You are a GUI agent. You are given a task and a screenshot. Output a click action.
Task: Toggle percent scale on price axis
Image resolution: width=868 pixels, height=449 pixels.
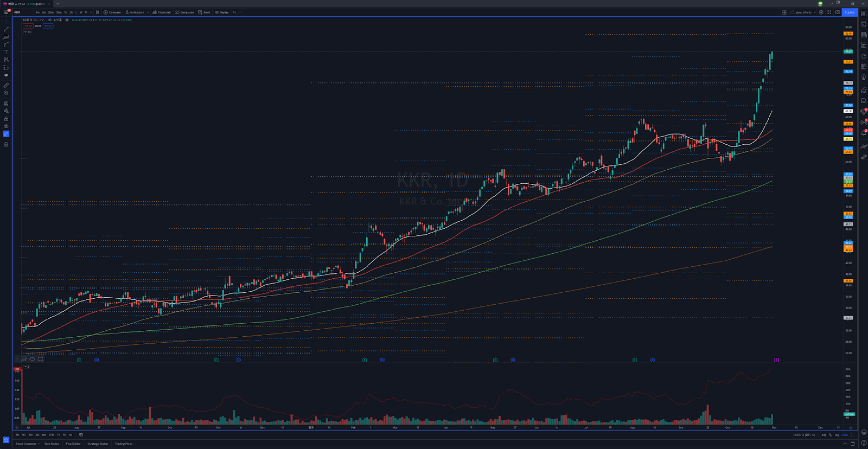[x=830, y=435]
